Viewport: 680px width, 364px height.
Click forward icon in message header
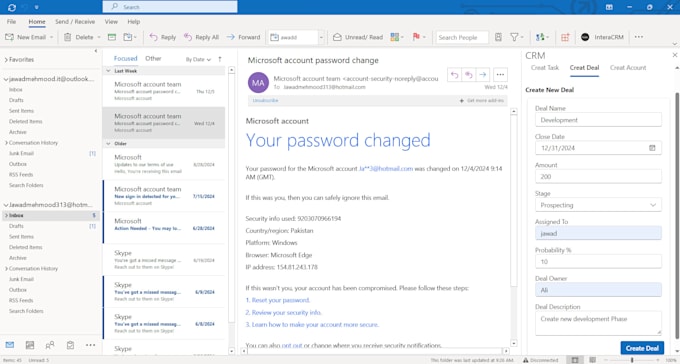[x=482, y=75]
